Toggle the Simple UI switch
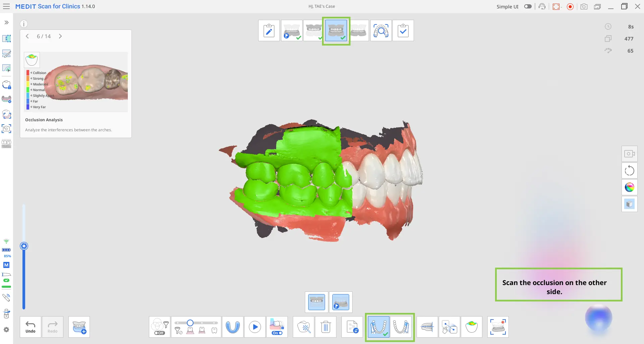 [528, 6]
